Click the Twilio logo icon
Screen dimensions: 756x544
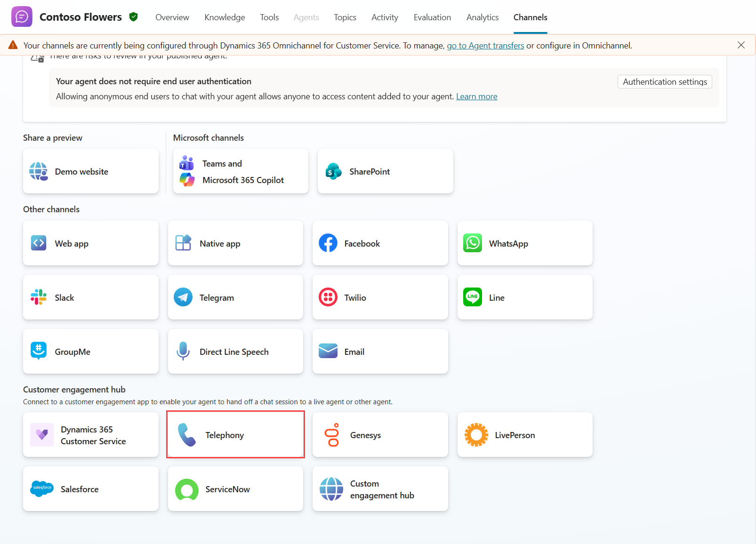point(328,297)
